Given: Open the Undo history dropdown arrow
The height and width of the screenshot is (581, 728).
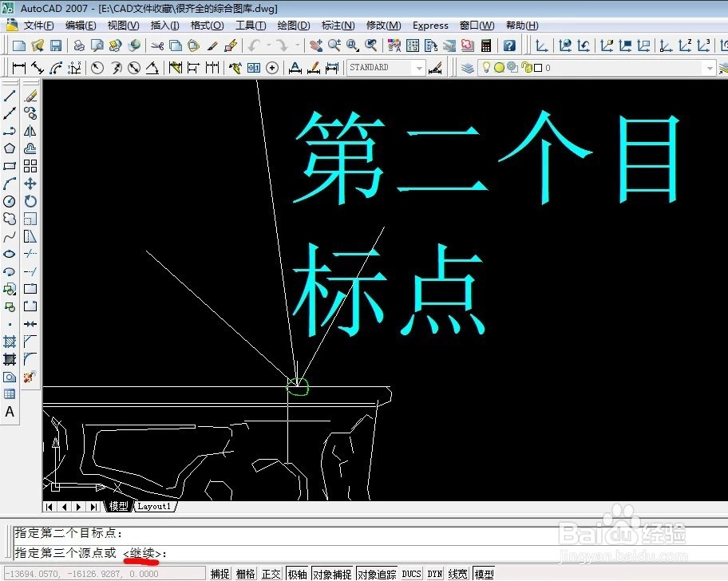Looking at the screenshot, I should 268,45.
